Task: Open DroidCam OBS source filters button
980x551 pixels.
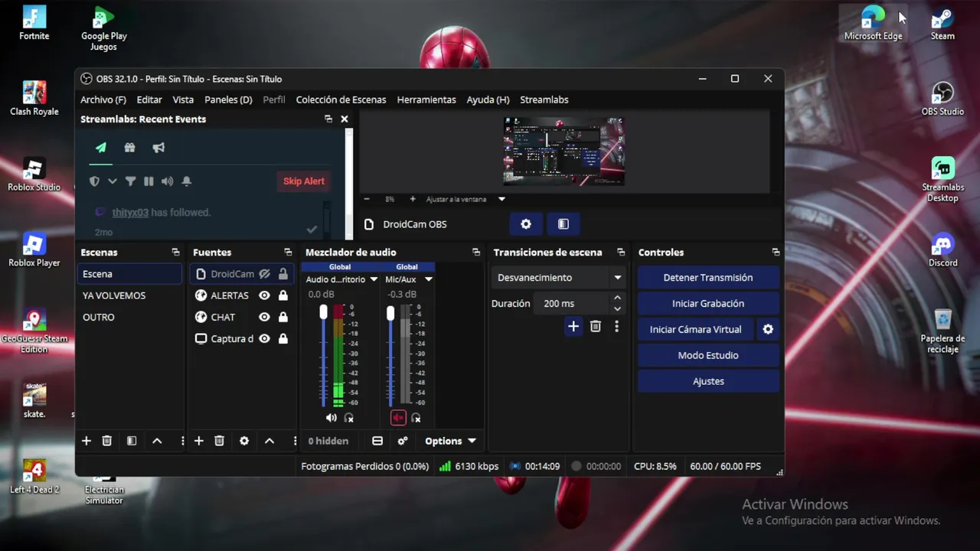Action: tap(563, 224)
